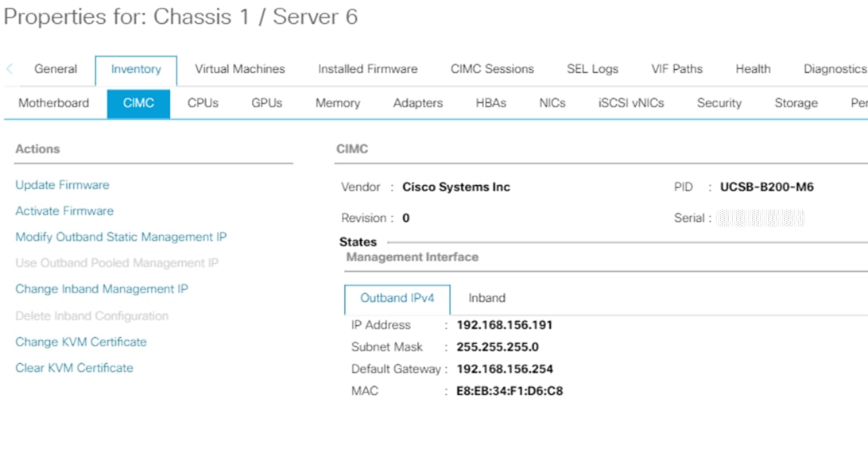View the iSCSI vNICs subtab
The height and width of the screenshot is (453, 868).
(630, 103)
